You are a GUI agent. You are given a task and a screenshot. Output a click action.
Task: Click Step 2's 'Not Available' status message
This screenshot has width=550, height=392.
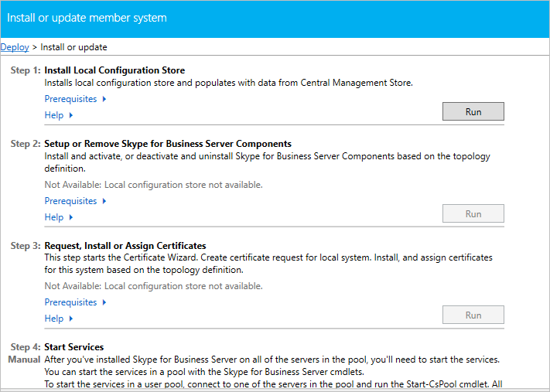point(153,185)
